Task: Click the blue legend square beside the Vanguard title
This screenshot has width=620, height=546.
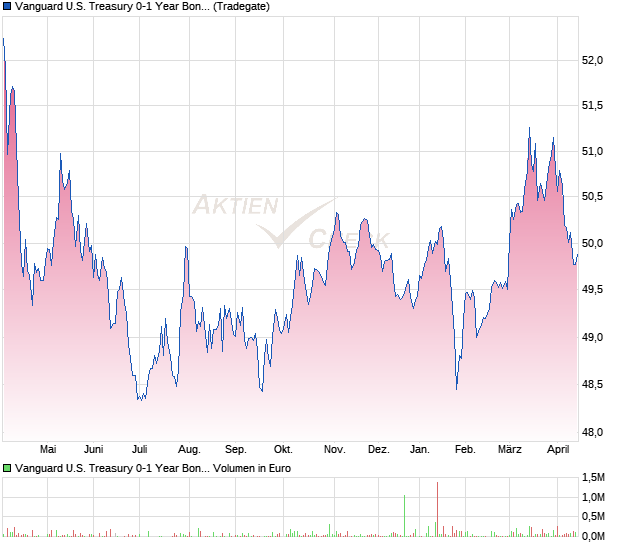Action: 7,6
